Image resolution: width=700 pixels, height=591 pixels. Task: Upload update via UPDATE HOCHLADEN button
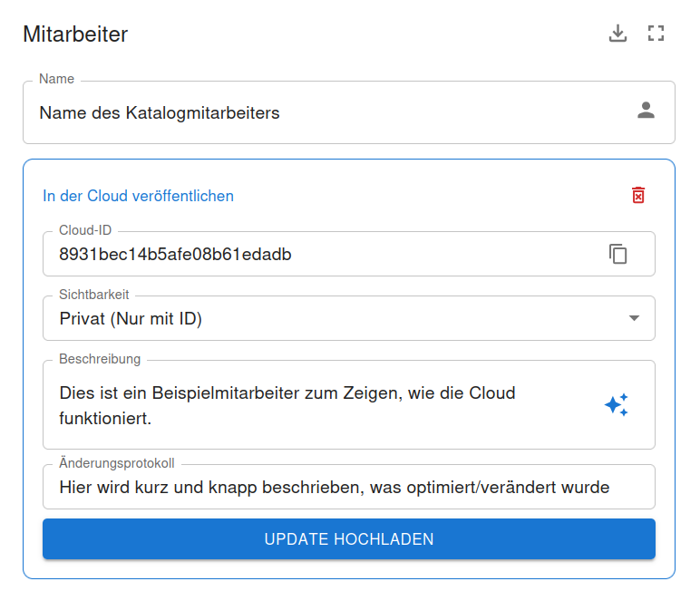click(x=349, y=538)
